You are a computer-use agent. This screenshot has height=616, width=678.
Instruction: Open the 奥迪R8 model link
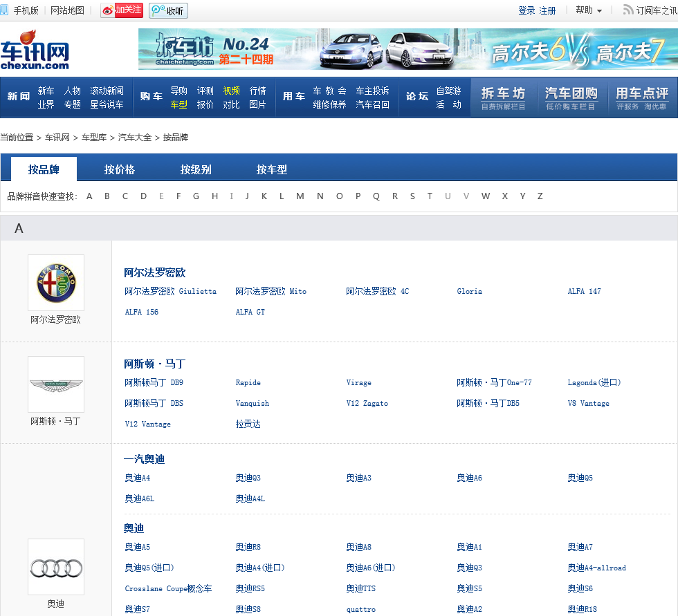pyautogui.click(x=248, y=547)
